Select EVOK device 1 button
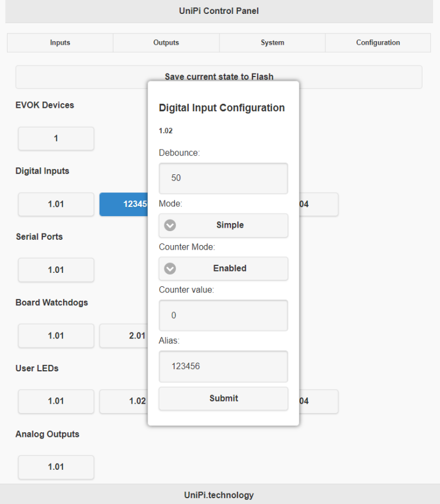440x504 pixels. pyautogui.click(x=56, y=139)
